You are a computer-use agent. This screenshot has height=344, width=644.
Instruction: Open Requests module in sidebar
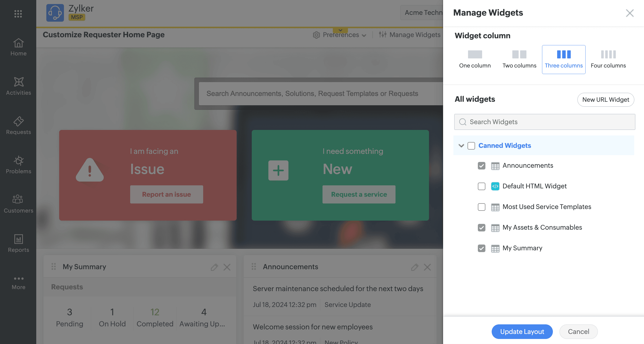coord(18,126)
